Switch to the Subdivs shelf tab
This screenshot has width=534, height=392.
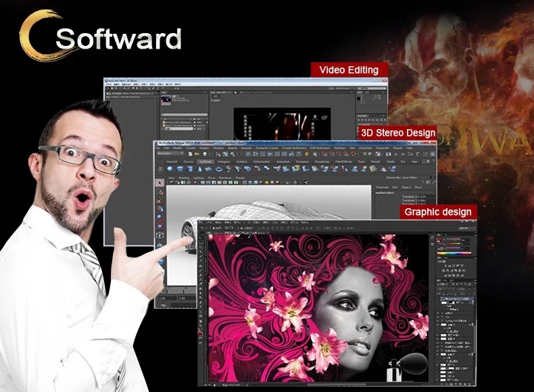pos(242,162)
